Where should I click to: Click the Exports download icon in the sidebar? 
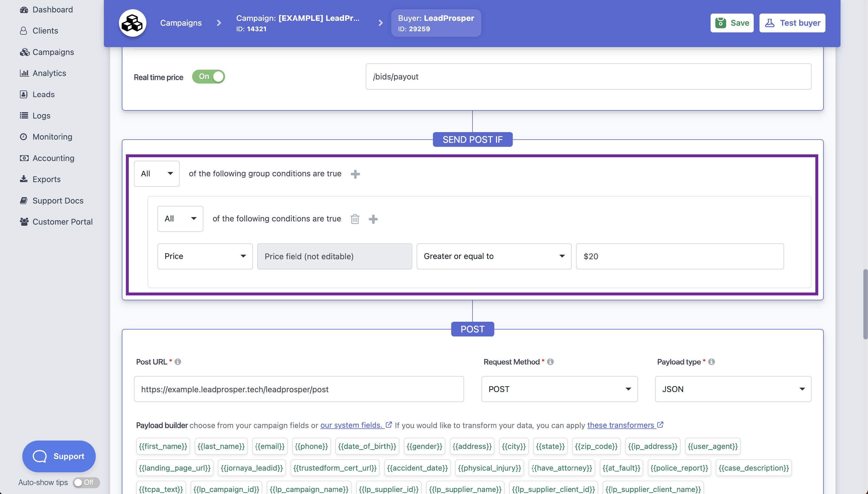pos(24,179)
